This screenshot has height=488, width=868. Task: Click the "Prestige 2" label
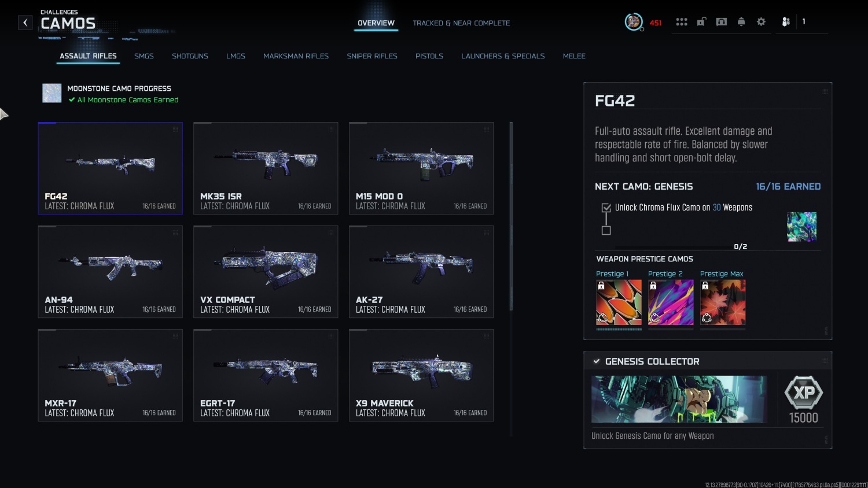[665, 274]
